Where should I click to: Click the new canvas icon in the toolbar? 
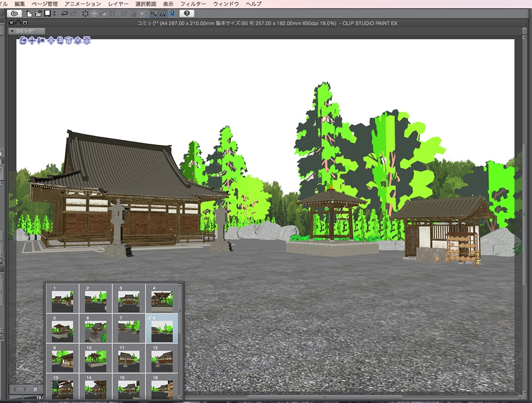click(29, 14)
